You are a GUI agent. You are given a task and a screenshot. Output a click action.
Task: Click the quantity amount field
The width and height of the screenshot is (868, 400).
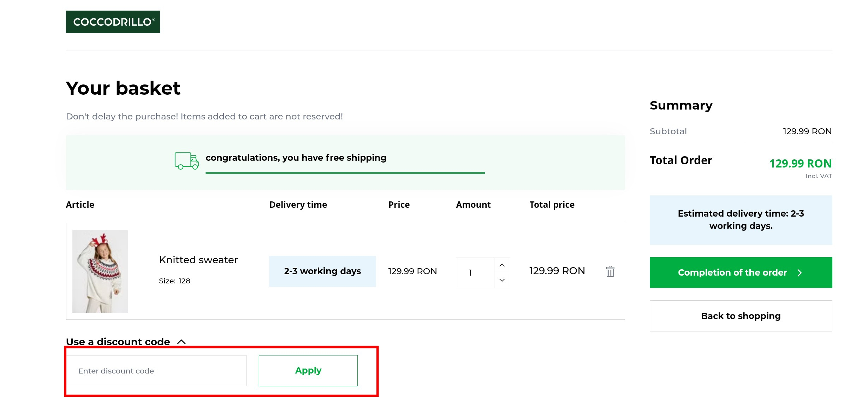pyautogui.click(x=475, y=273)
